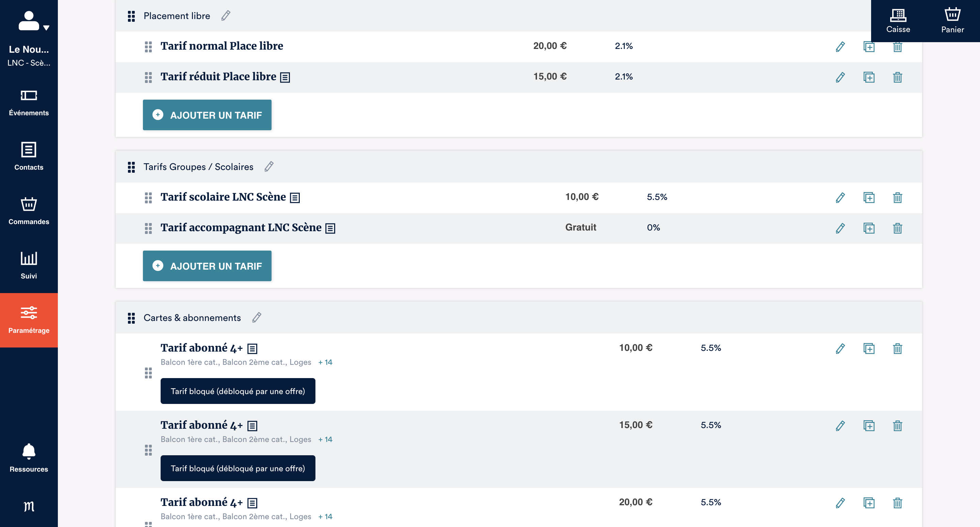The image size is (980, 527).
Task: Add a tarif under Tarifs Groupes / Scolaires
Action: pos(207,266)
